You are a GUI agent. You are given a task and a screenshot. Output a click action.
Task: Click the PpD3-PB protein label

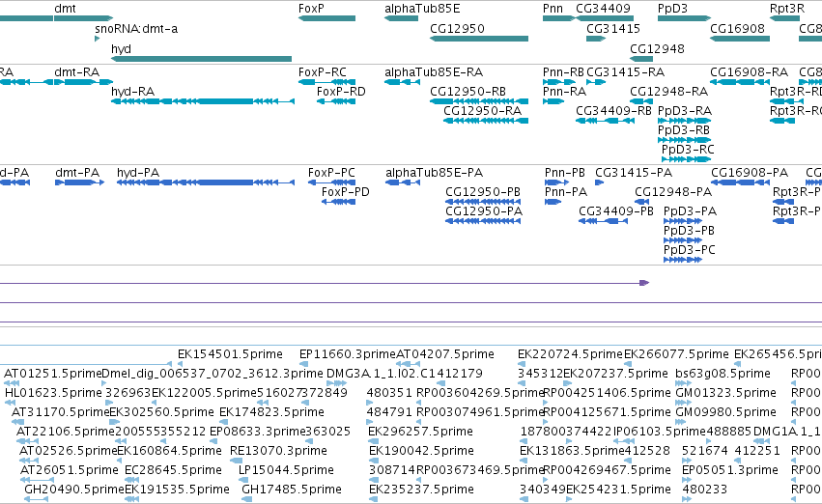tap(689, 231)
